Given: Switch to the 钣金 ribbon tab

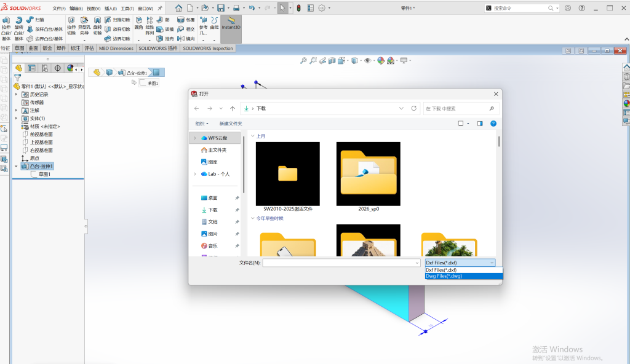Looking at the screenshot, I should (x=47, y=48).
